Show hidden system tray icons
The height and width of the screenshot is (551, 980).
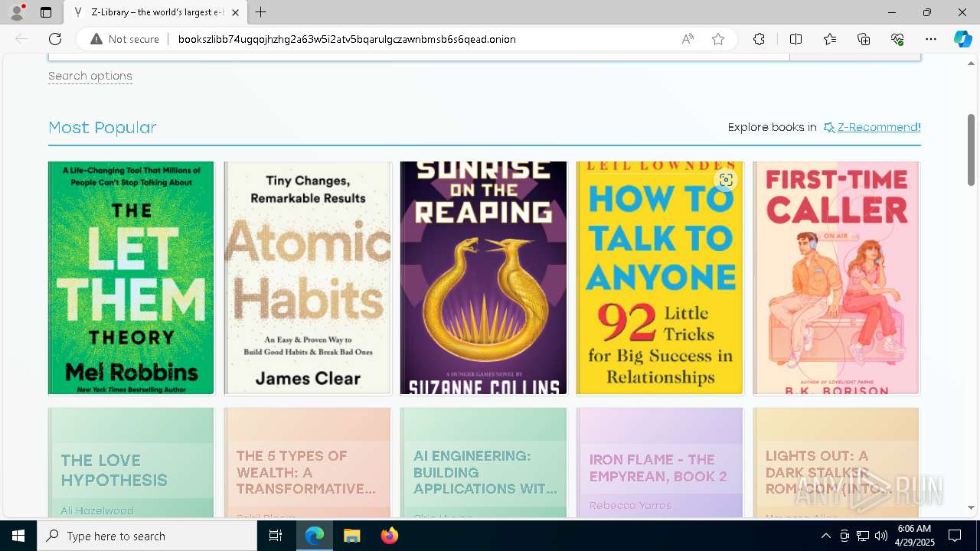click(x=825, y=536)
